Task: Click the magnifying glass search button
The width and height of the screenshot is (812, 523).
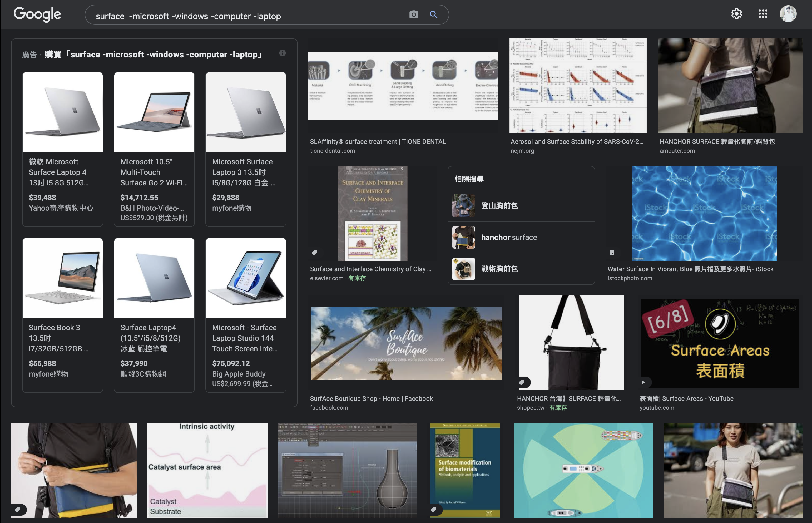Action: pyautogui.click(x=433, y=14)
